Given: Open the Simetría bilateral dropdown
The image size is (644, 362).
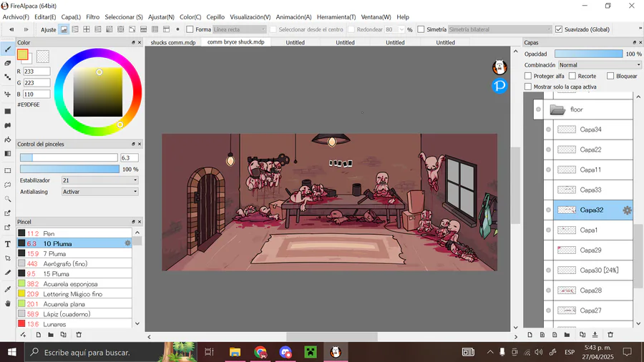Looking at the screenshot, I should [499, 29].
